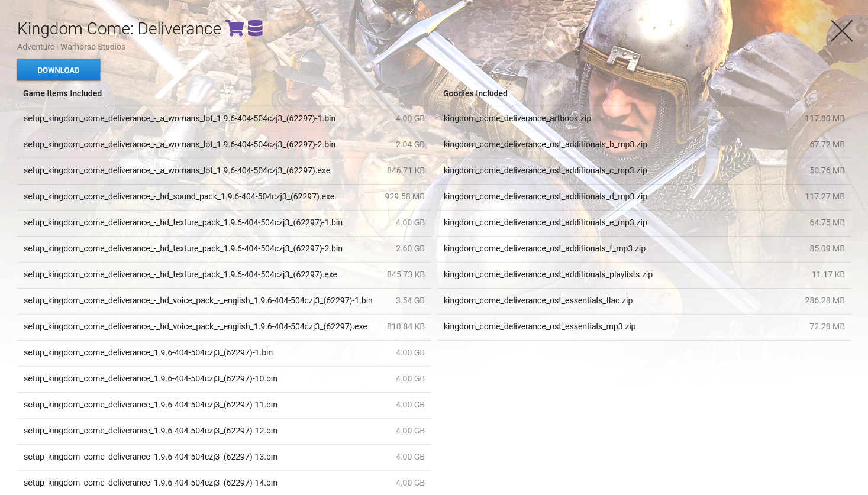Choose the ost_additionals_playlists.zip goodie
The width and height of the screenshot is (868, 495).
(548, 274)
